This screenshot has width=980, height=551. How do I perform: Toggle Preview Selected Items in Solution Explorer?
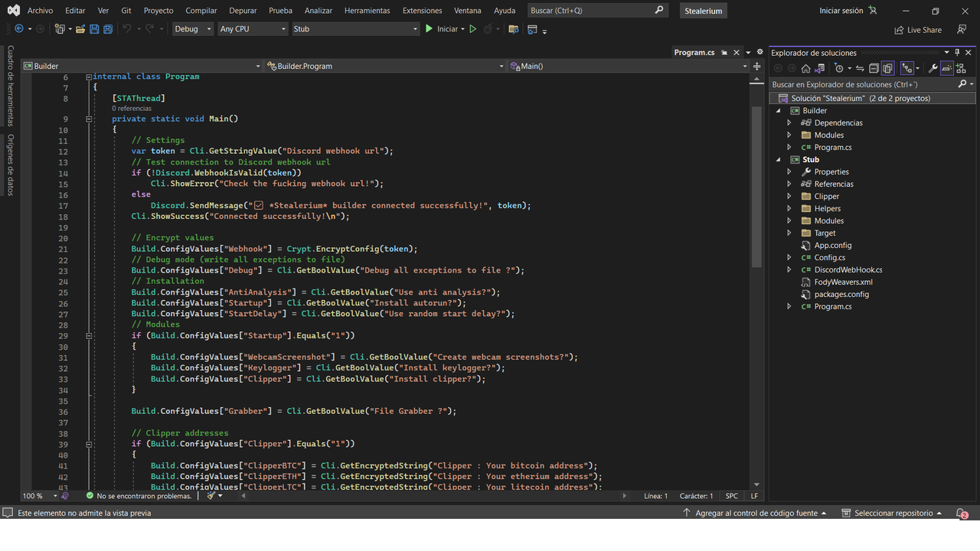click(x=947, y=68)
